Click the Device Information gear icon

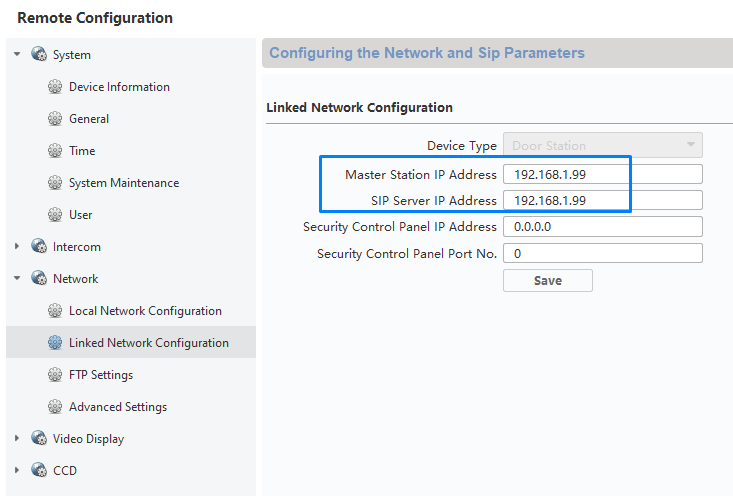(x=55, y=86)
